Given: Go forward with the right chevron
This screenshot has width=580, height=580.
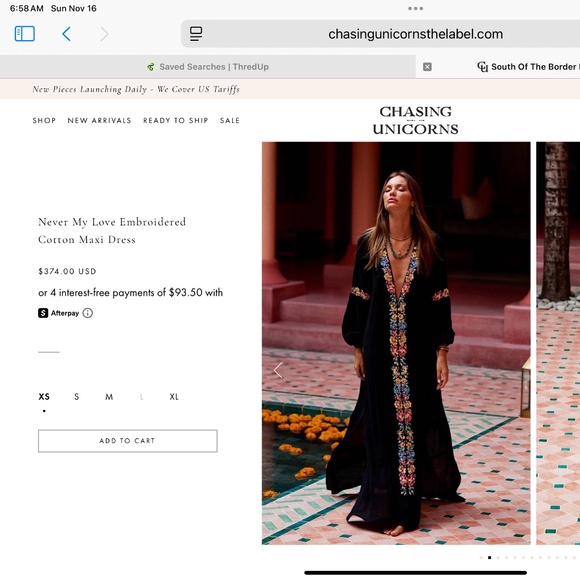Looking at the screenshot, I should [105, 34].
